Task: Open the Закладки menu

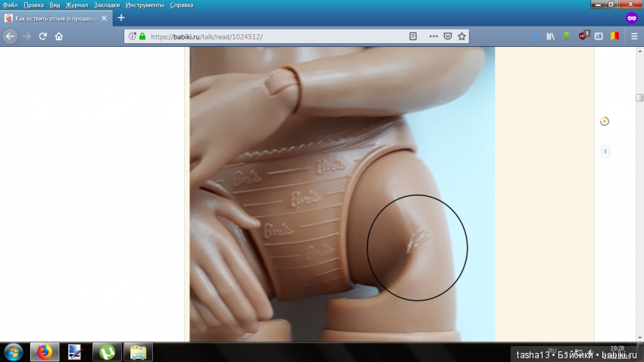Action: tap(107, 5)
